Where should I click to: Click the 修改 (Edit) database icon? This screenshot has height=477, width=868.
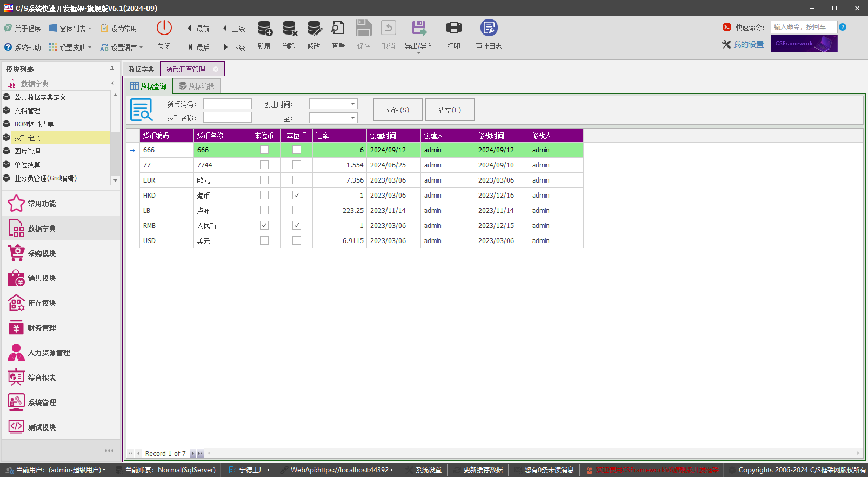coord(314,28)
